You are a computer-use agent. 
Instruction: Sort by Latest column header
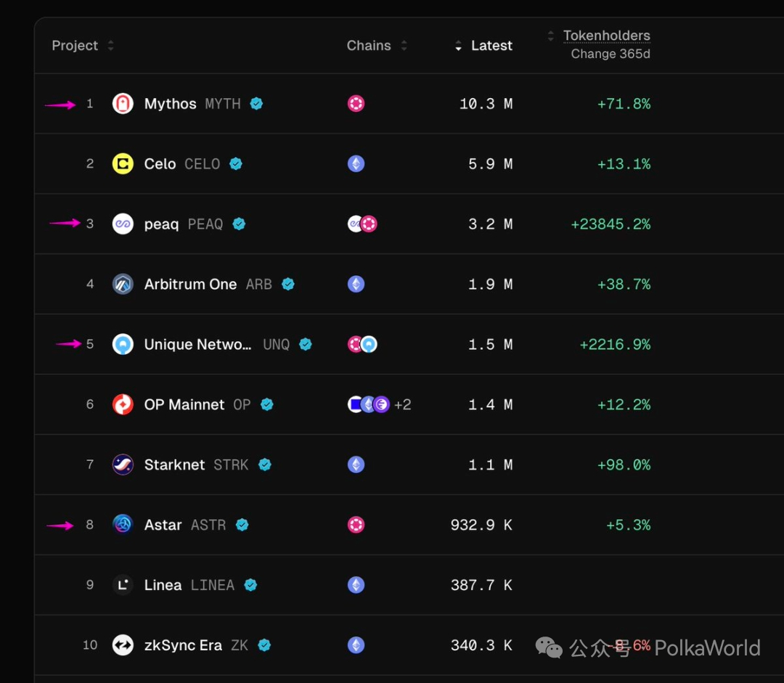(491, 46)
